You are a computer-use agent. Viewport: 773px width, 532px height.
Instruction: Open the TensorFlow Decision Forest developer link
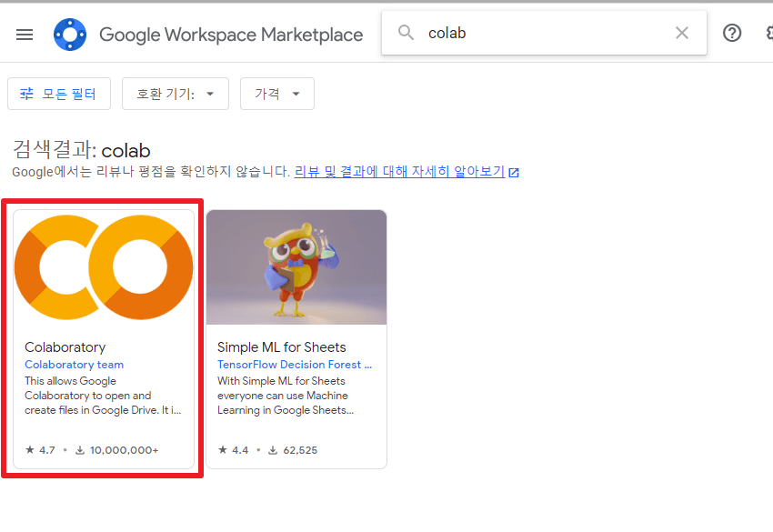[295, 365]
